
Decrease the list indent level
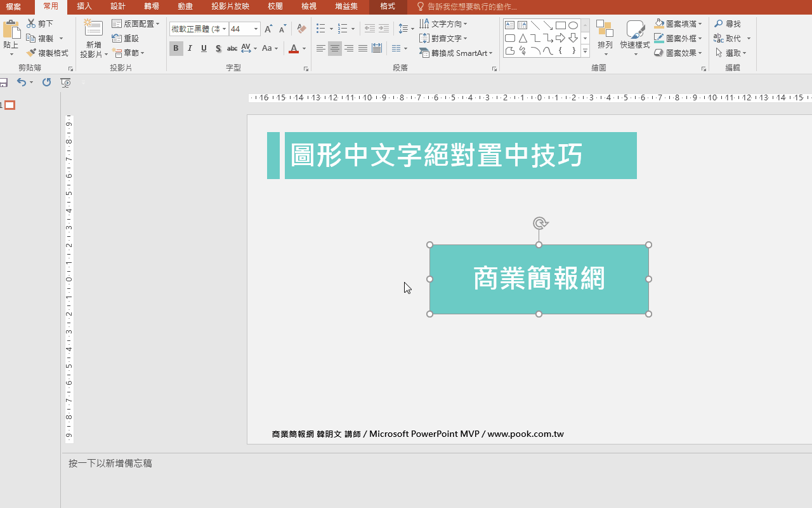370,29
